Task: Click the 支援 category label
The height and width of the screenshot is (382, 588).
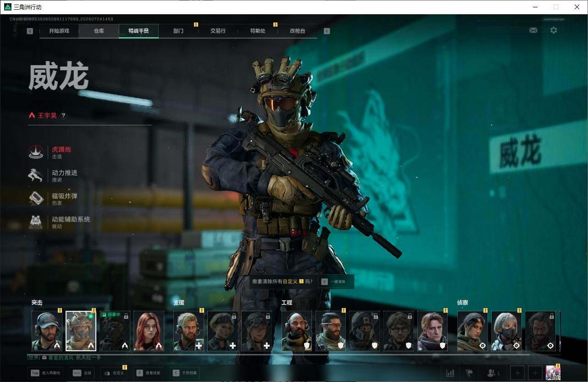Action: tap(179, 303)
